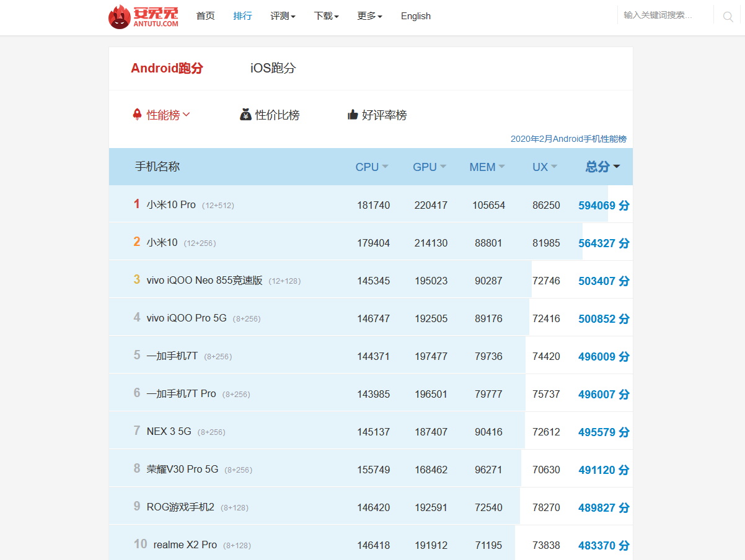Expand the 性能榜 ranking dropdown
The height and width of the screenshot is (560, 745).
coord(168,115)
